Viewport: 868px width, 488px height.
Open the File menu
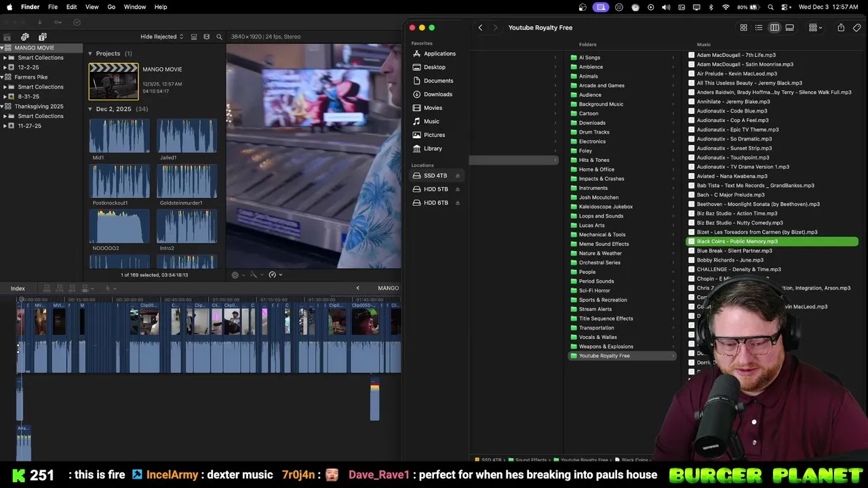tap(52, 7)
